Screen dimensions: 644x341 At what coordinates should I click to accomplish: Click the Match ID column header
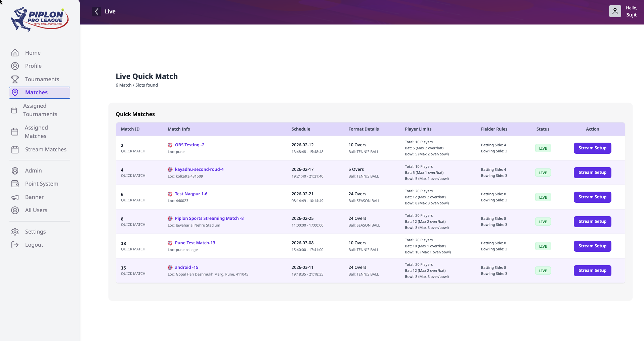pos(130,129)
